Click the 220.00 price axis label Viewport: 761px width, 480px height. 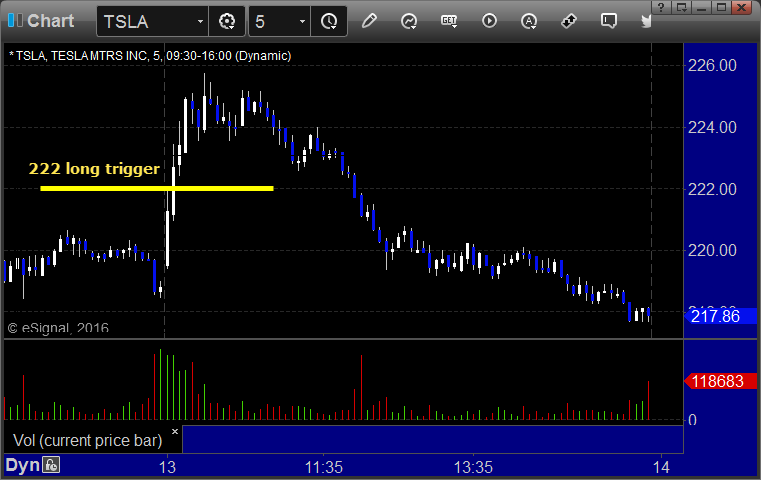(712, 250)
